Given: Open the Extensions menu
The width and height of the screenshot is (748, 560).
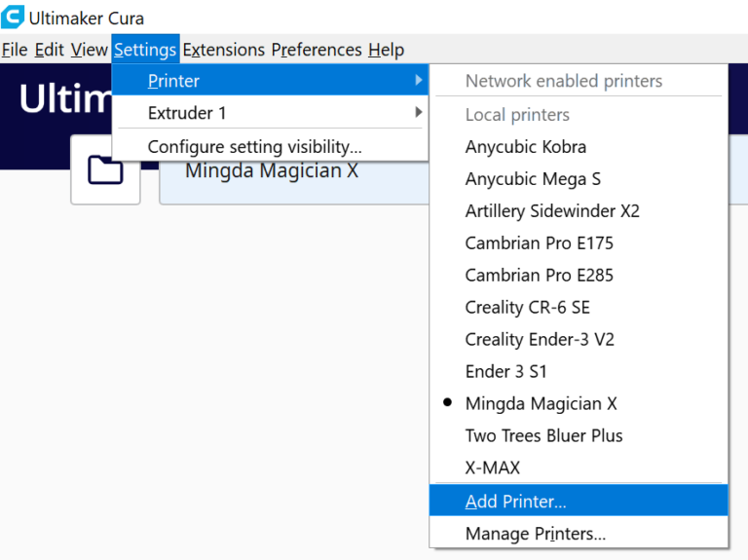Looking at the screenshot, I should point(224,50).
